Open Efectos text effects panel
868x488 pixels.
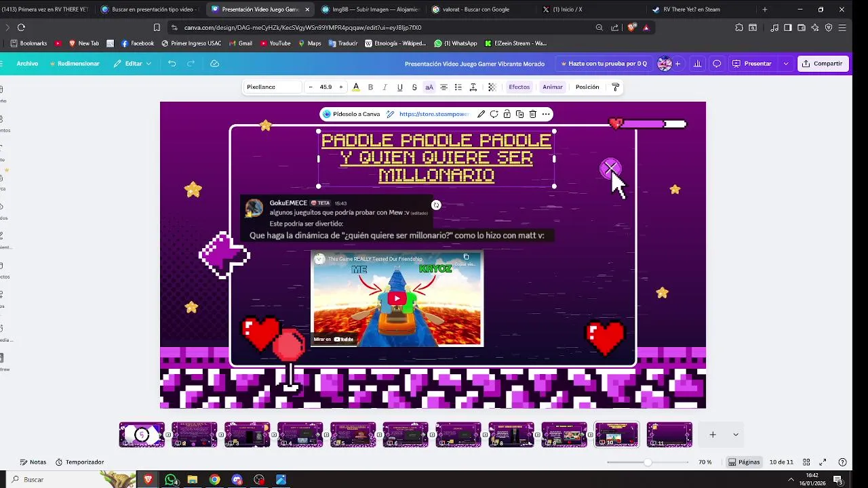[x=519, y=87]
